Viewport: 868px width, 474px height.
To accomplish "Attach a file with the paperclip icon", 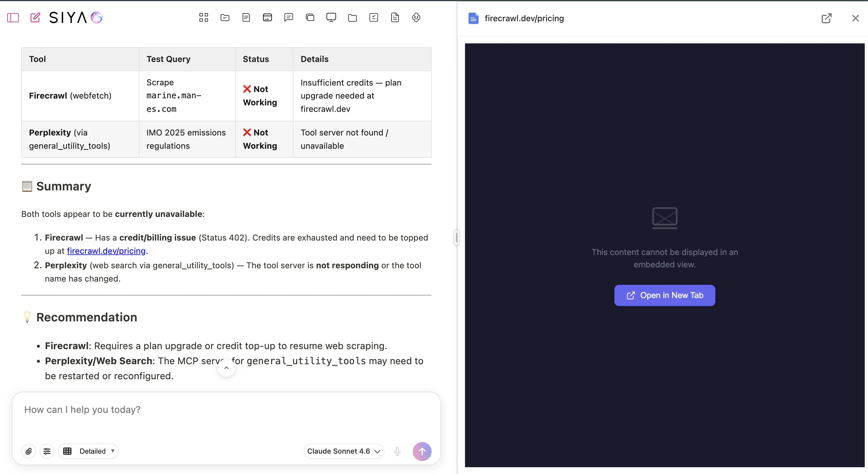I will (29, 451).
